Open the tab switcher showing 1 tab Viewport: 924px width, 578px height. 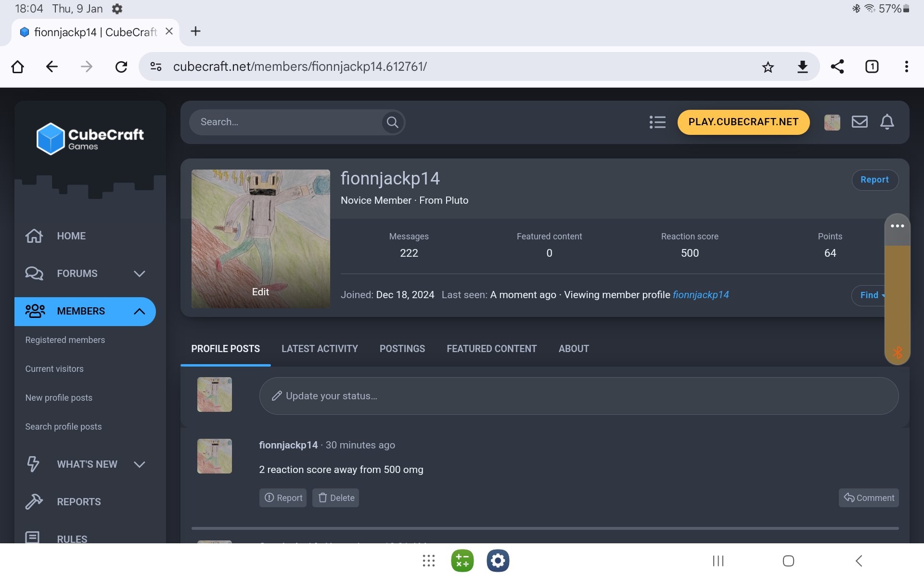pyautogui.click(x=872, y=66)
